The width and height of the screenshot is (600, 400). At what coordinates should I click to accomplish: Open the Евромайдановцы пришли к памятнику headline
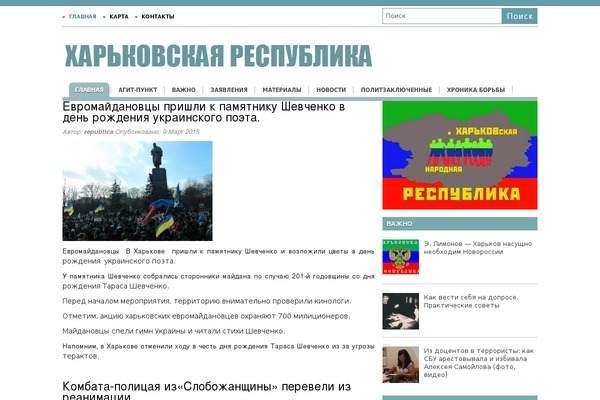click(204, 112)
